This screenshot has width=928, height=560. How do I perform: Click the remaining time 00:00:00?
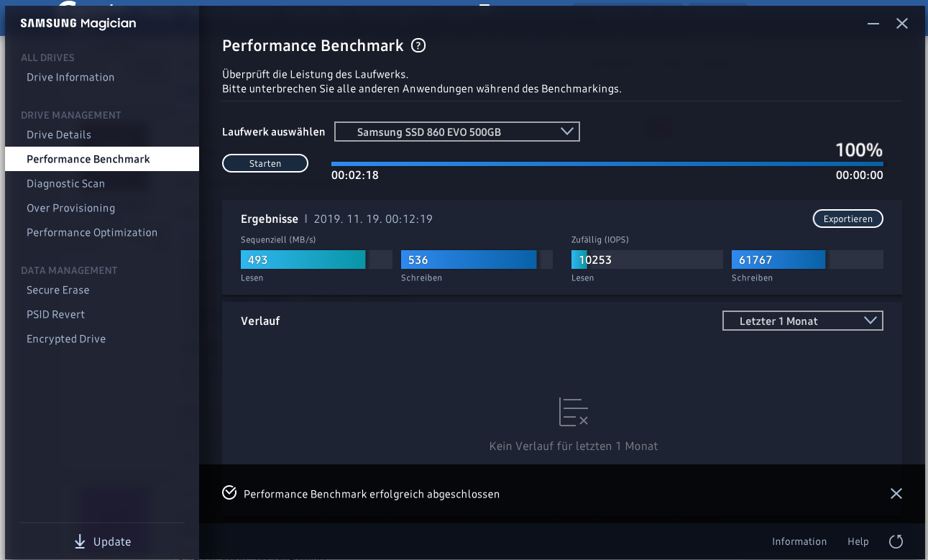point(859,175)
